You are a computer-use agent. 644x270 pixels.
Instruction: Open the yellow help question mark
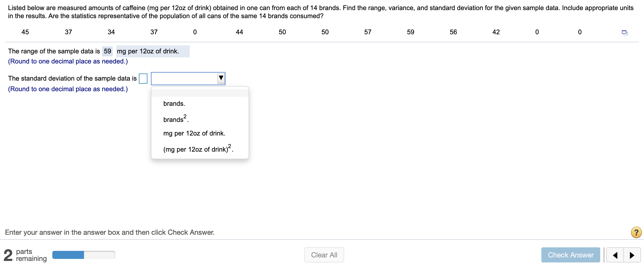point(636,232)
